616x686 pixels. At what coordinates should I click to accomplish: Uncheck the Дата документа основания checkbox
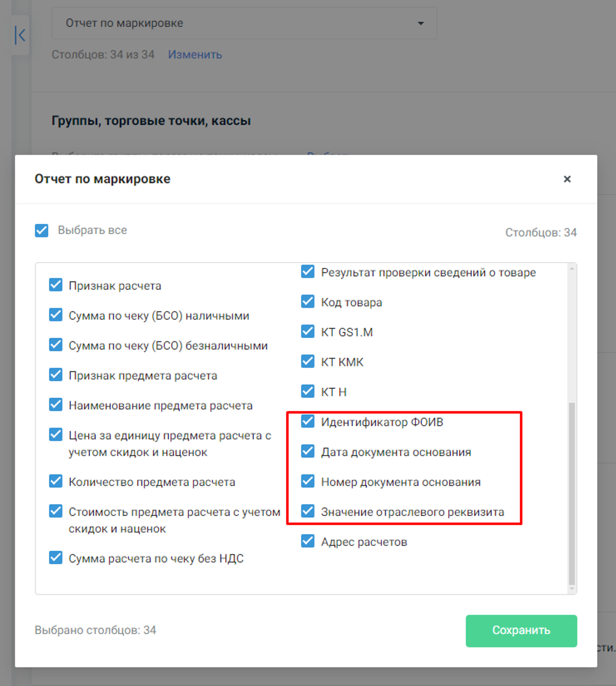coord(308,452)
